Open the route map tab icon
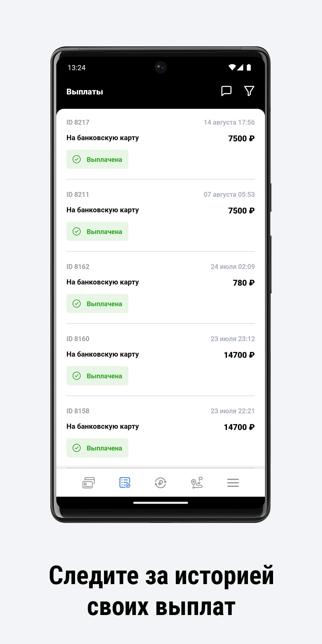This screenshot has height=644, width=322. pos(197,483)
